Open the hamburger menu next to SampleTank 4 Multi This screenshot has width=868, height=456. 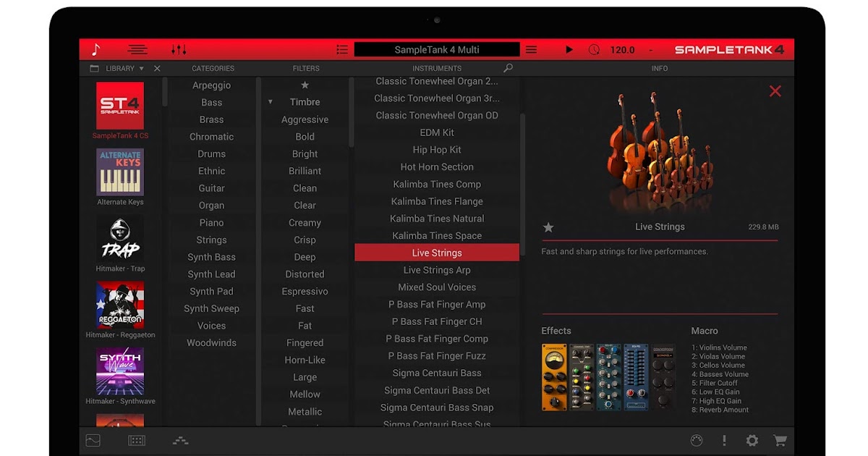(x=531, y=50)
